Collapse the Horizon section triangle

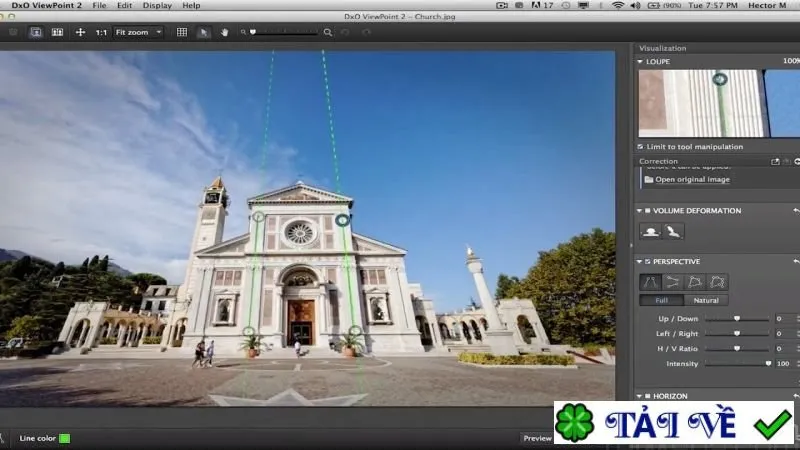pos(639,396)
